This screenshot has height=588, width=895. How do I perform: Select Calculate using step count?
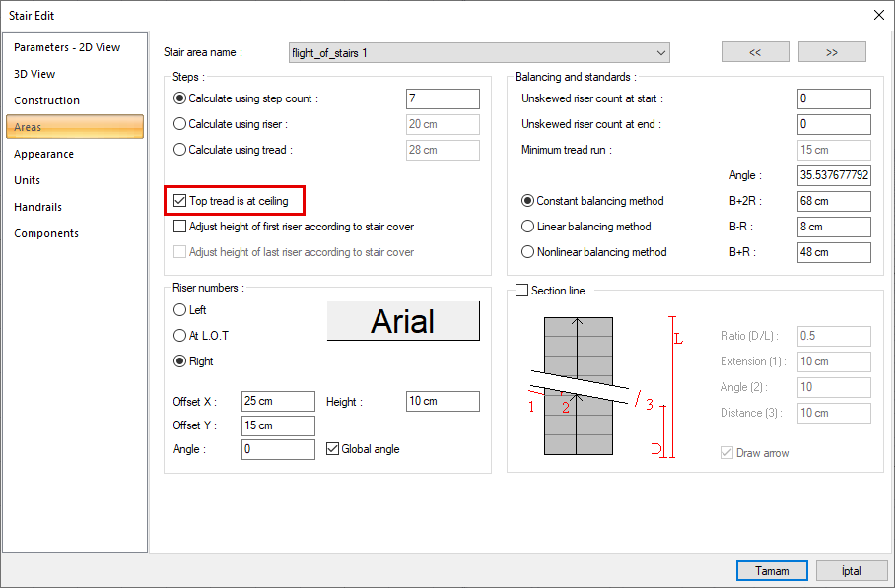pyautogui.click(x=179, y=98)
